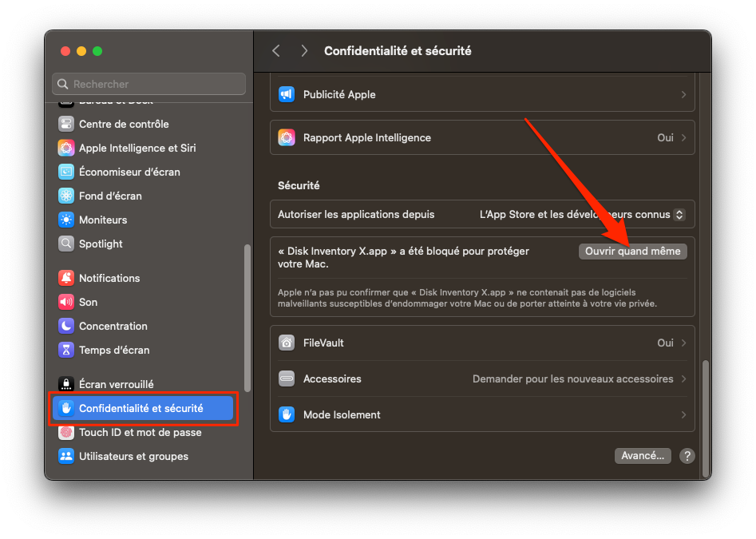Click the Confidentialité et sécurité window title
Screen dimensions: 756x539
click(x=398, y=51)
